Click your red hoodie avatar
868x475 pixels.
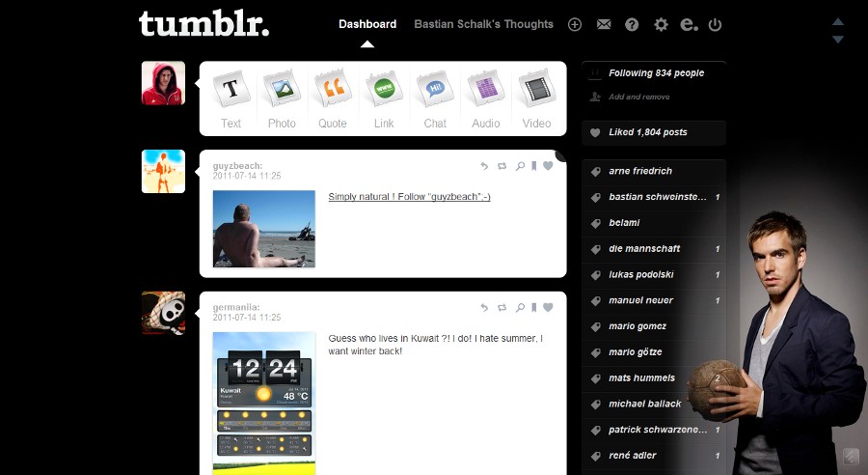pos(163,83)
